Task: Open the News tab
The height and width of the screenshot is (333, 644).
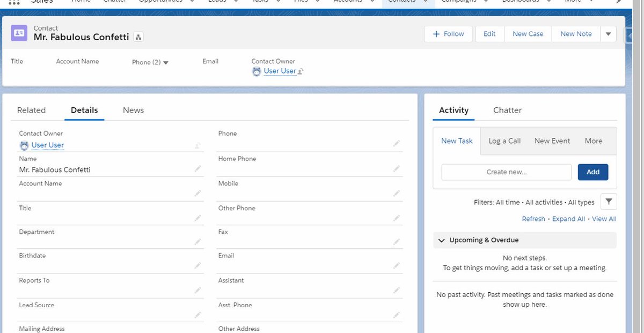Action: (x=133, y=110)
